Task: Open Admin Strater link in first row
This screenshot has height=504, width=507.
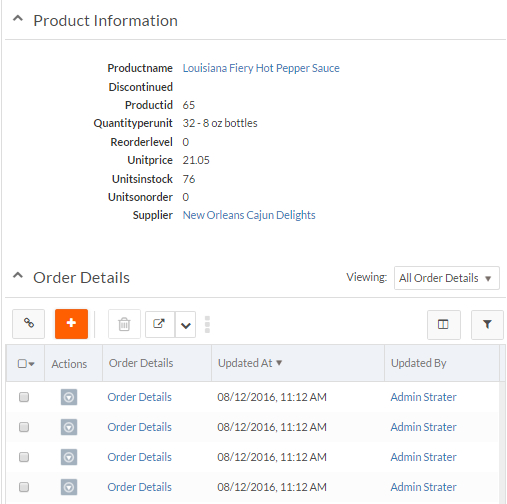Action: point(423,397)
